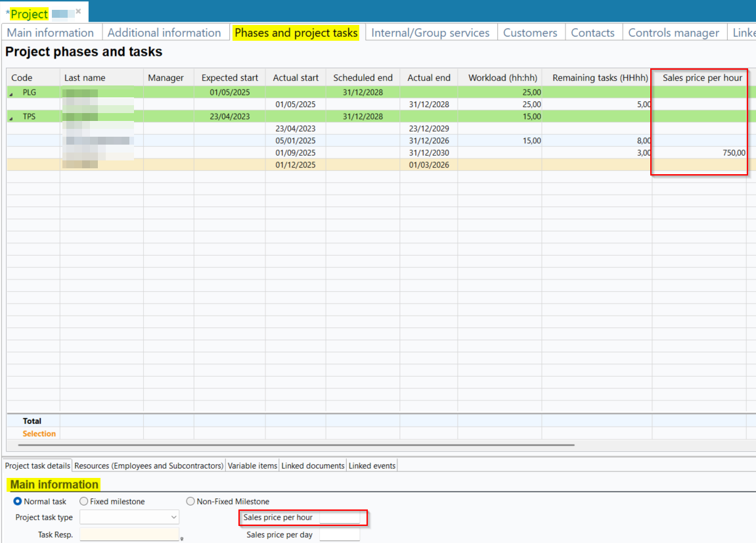Open Resources (Employees and Subcontractors) tab
The image size is (756, 543).
click(149, 465)
